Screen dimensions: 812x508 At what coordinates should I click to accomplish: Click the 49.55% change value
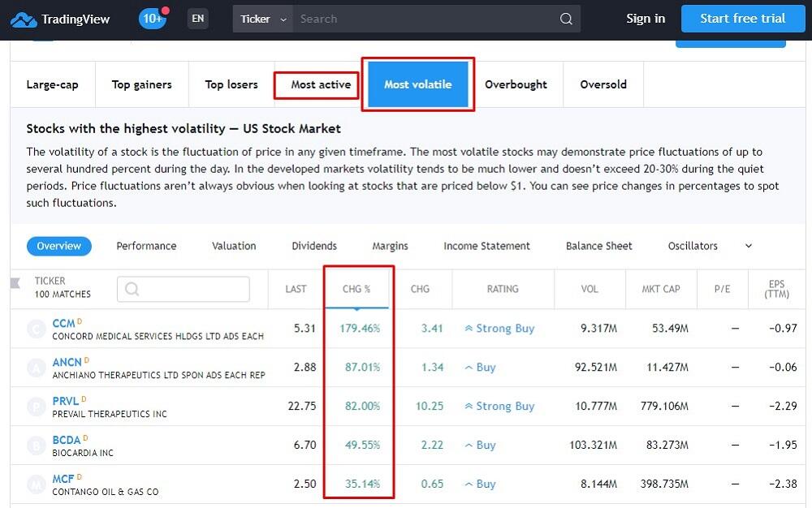click(362, 445)
